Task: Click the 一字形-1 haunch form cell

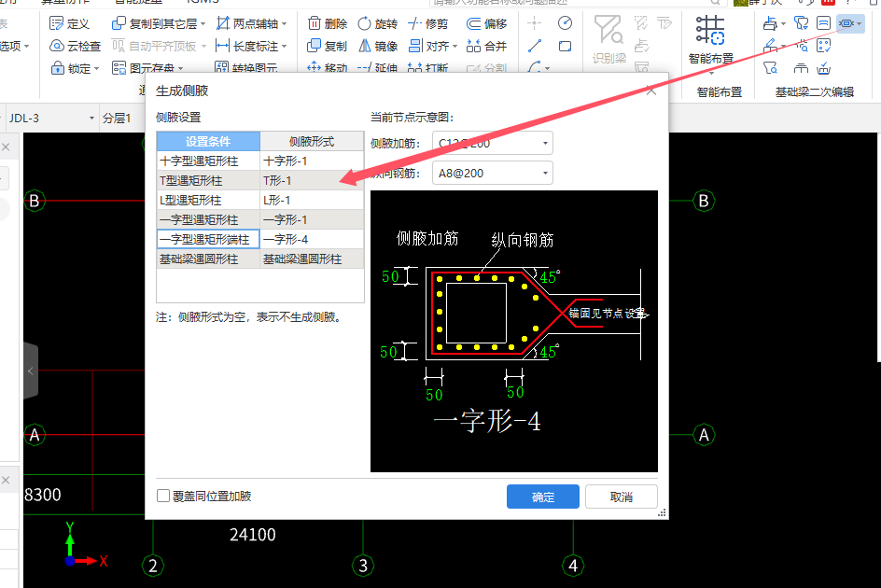Action: click(312, 219)
